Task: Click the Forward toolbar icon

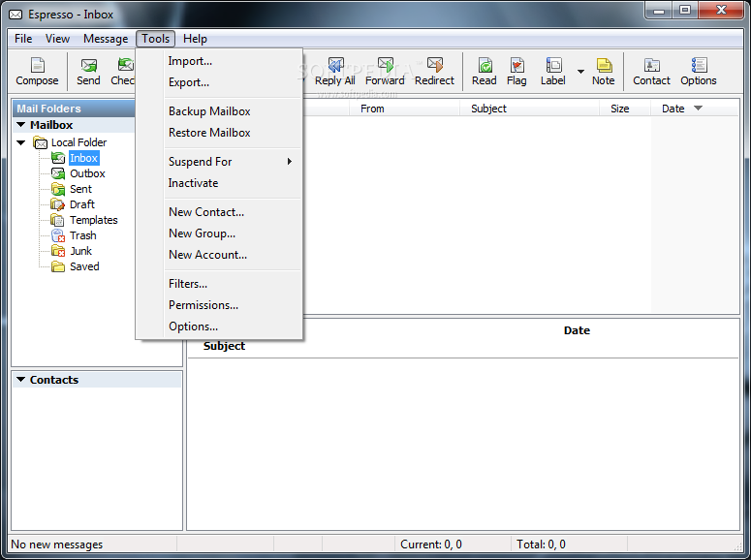Action: (x=385, y=72)
